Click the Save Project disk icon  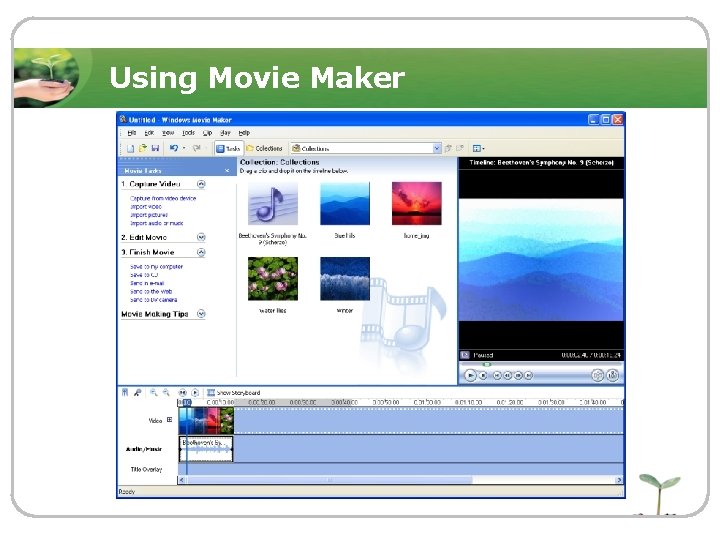155,148
